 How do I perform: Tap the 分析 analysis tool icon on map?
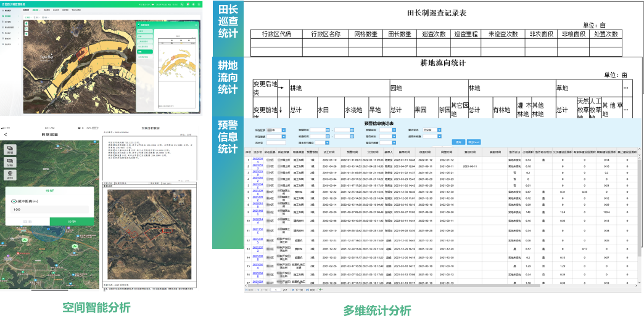(x=10, y=162)
